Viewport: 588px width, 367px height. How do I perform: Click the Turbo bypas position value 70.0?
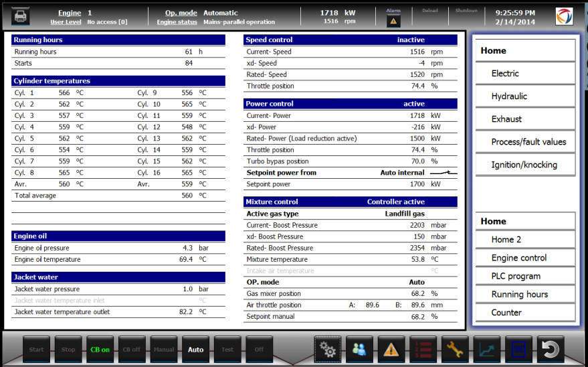[417, 161]
